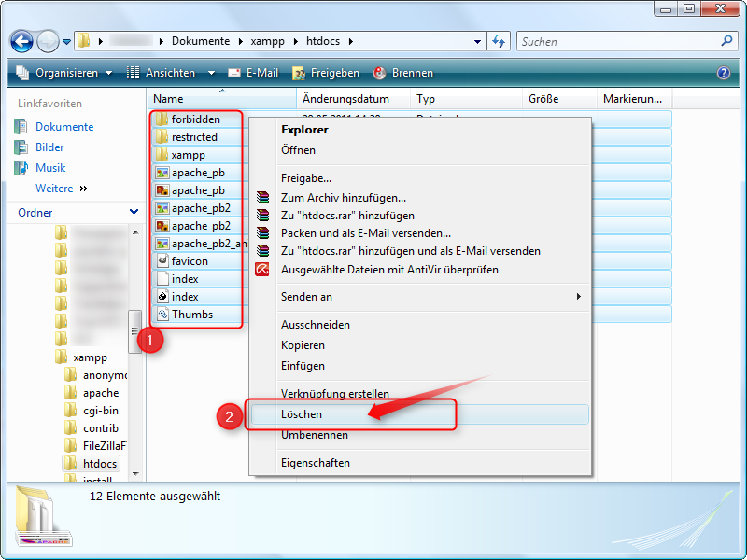Expand arrow after htdocs in address path
The width and height of the screenshot is (747, 560).
pos(351,41)
